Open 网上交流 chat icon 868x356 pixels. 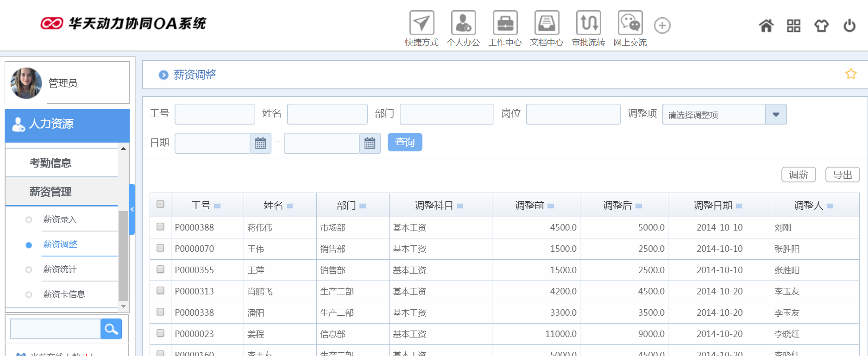(630, 23)
